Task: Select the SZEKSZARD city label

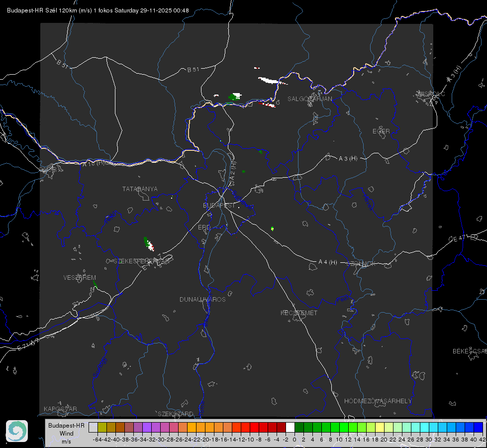Action: (x=176, y=414)
